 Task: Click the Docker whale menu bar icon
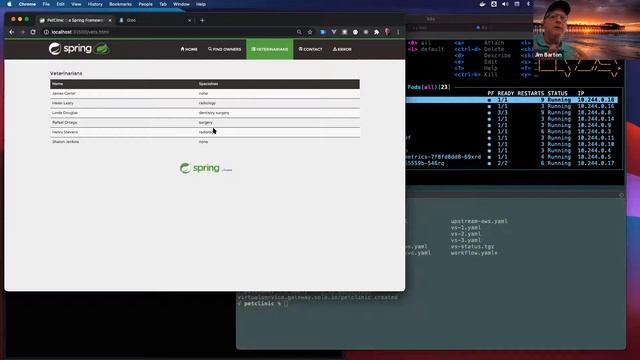click(x=482, y=4)
